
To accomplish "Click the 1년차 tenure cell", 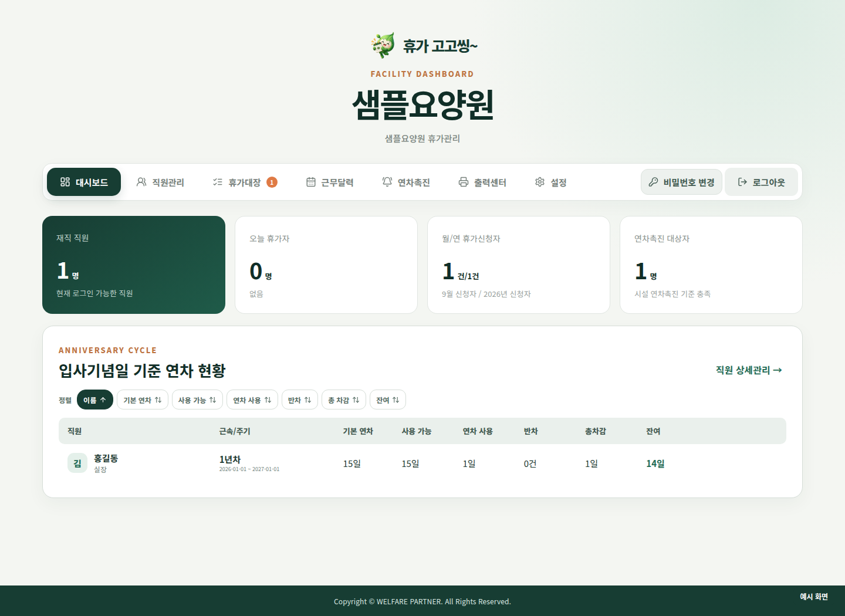I will coord(230,459).
